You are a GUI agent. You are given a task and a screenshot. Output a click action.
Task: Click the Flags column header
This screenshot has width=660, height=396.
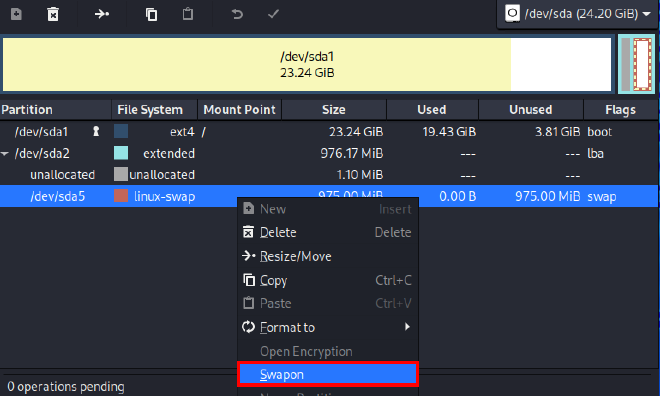[x=621, y=110]
